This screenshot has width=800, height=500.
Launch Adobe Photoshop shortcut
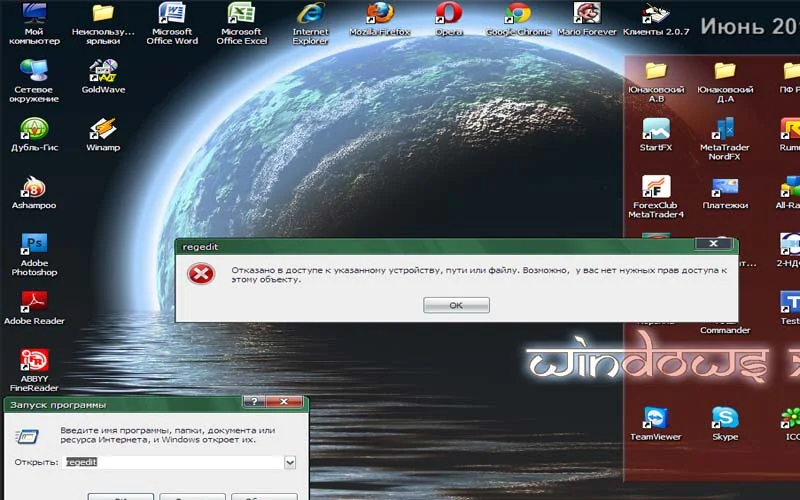(x=34, y=254)
